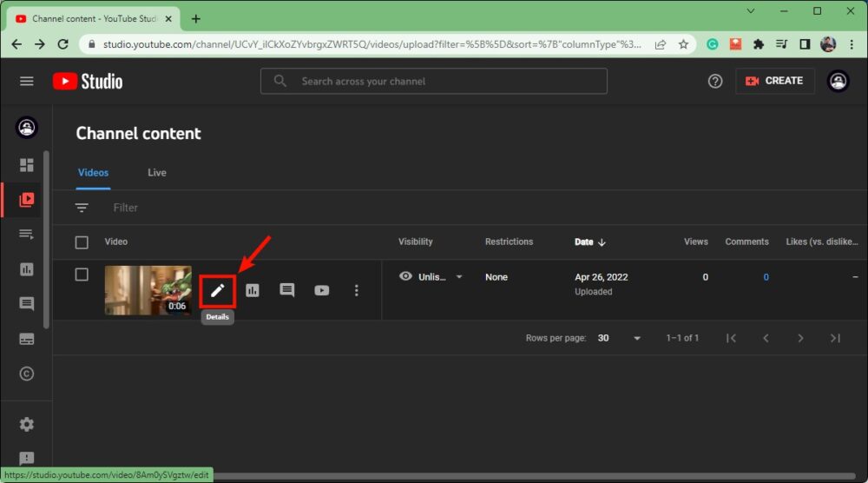This screenshot has width=868, height=483.
Task: Click View on YouTube play icon
Action: click(322, 290)
